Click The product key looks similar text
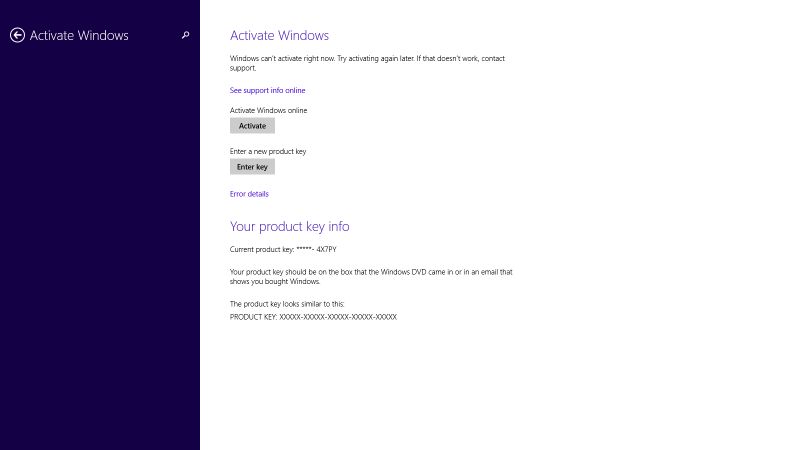 (x=287, y=304)
